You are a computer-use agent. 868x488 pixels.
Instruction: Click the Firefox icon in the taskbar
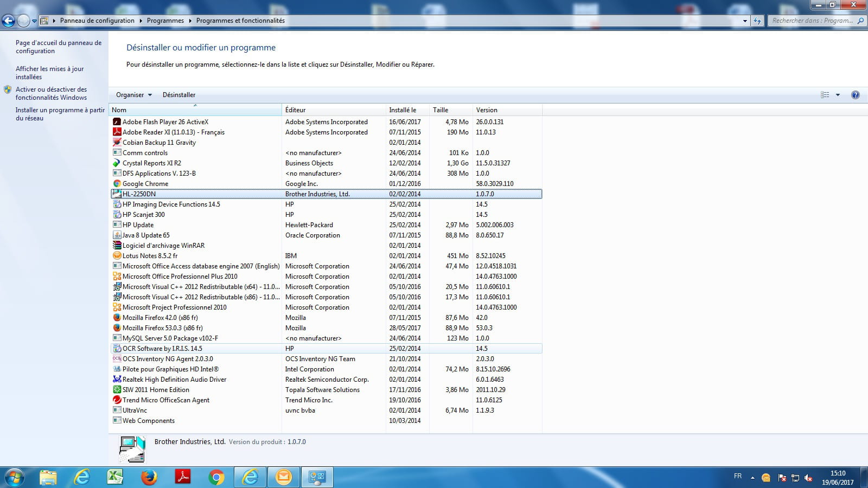pos(149,477)
